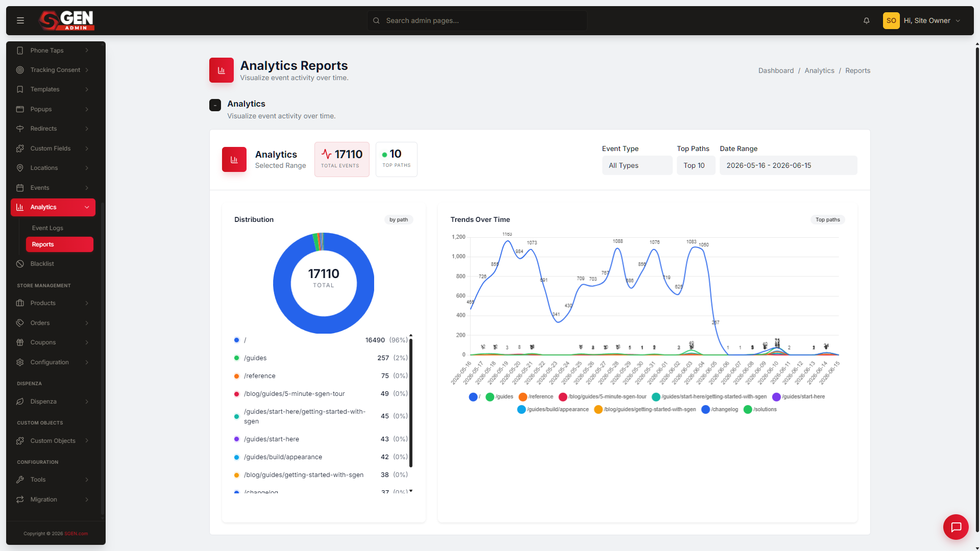The height and width of the screenshot is (551, 980).
Task: Click the distribution list scrollbar
Action: 411,403
